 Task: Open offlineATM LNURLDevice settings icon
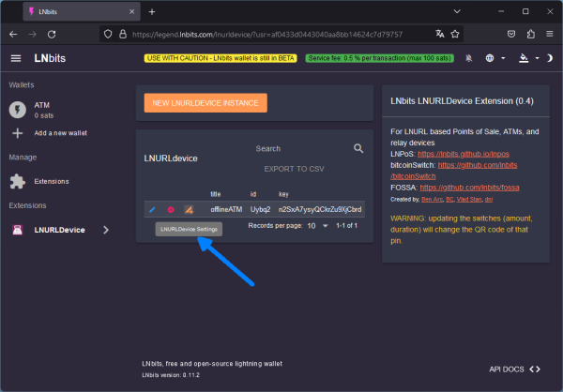point(189,209)
